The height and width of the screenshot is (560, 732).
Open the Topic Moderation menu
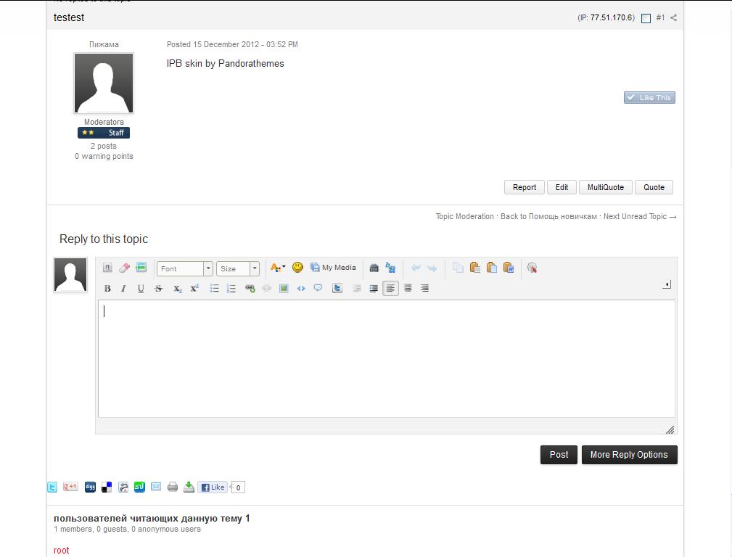point(464,216)
